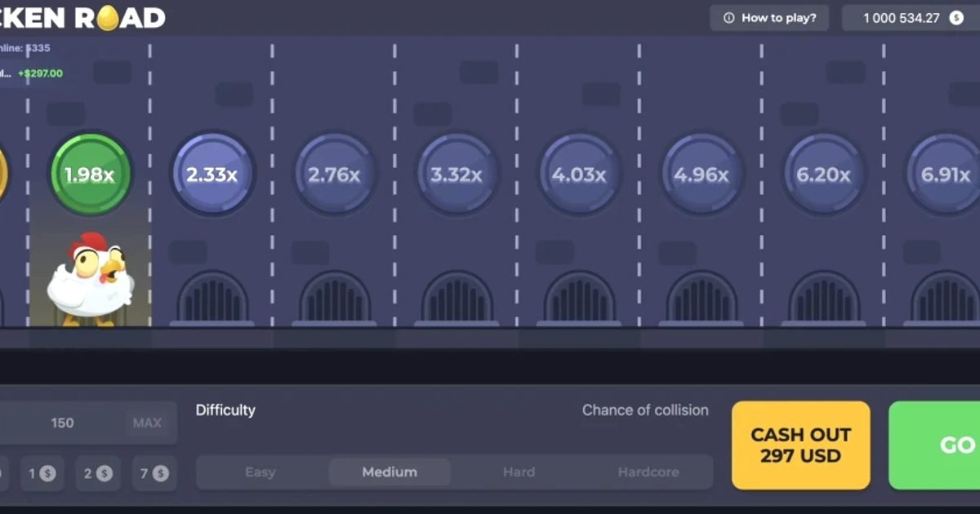Screen dimensions: 980x514
Task: Click the 6.91x multiplier circle
Action: coord(945,174)
